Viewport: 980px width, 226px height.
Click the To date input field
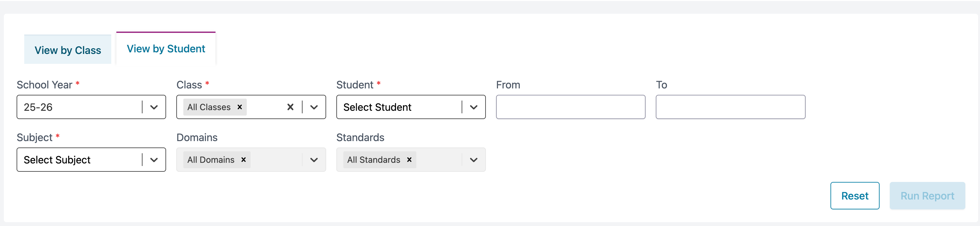click(x=730, y=107)
